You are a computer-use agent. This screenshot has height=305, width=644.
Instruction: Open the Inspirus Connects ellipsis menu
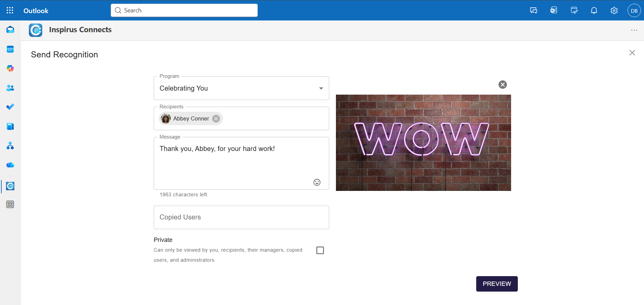click(634, 30)
